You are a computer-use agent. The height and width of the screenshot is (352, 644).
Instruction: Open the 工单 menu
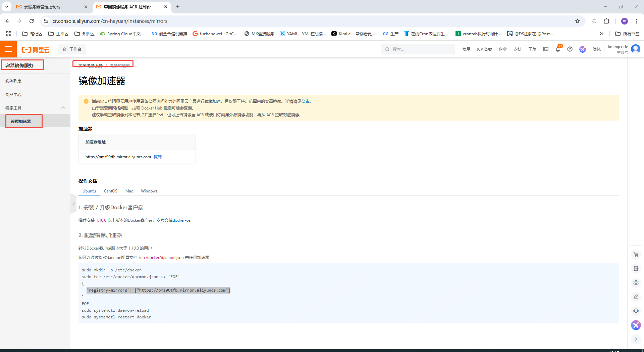532,49
